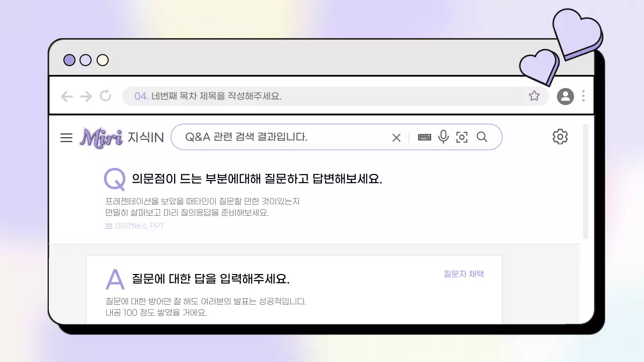The image size is (644, 362).
Task: Open on-screen keyboard input for the search bar
Action: 424,137
